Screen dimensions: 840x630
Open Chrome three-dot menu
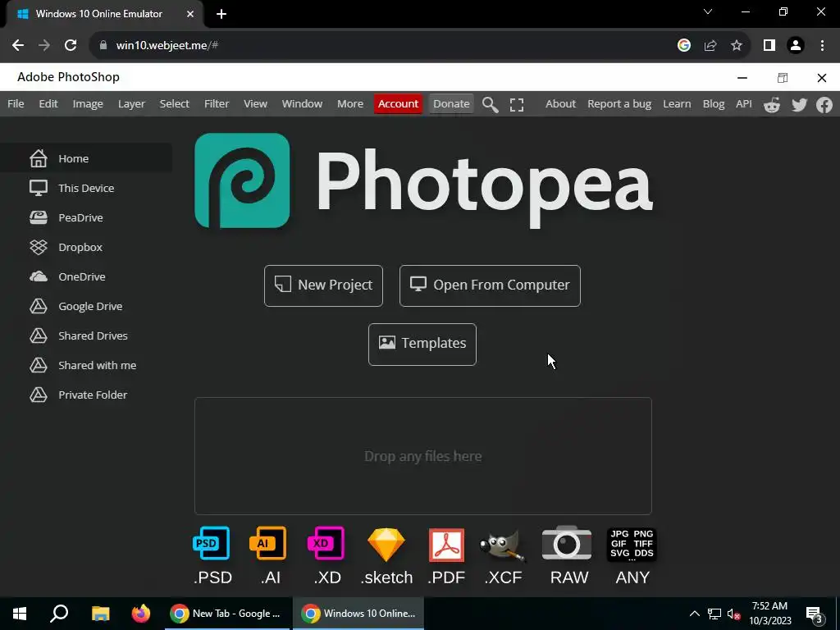(x=822, y=46)
